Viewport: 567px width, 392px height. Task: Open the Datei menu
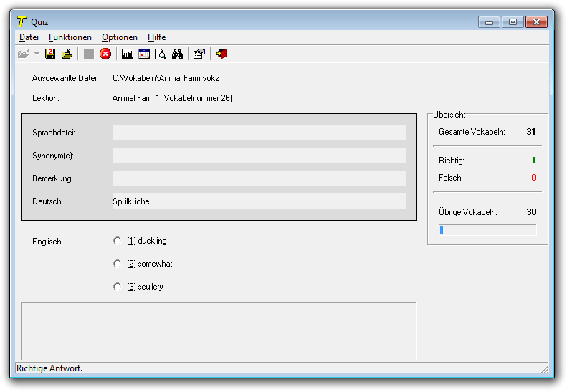click(29, 37)
